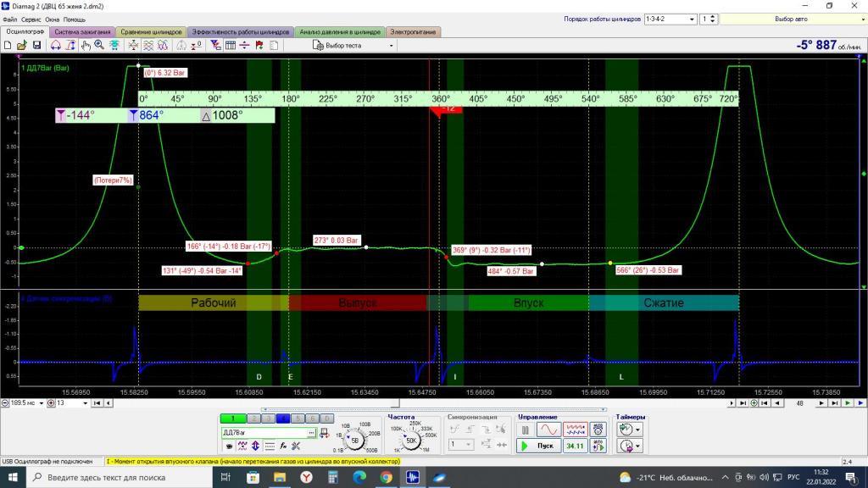Click the auto-record icon in Управление
Viewport: 868px width, 488px height.
click(598, 430)
